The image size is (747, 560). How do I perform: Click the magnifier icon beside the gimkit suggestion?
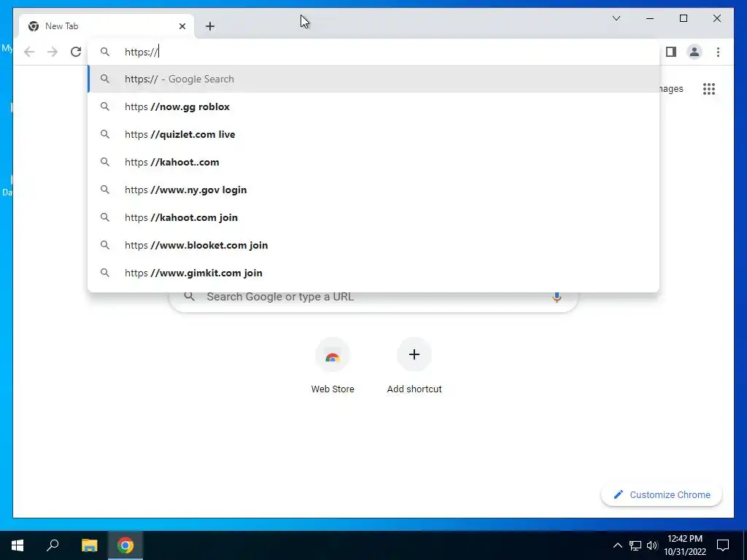tap(105, 273)
